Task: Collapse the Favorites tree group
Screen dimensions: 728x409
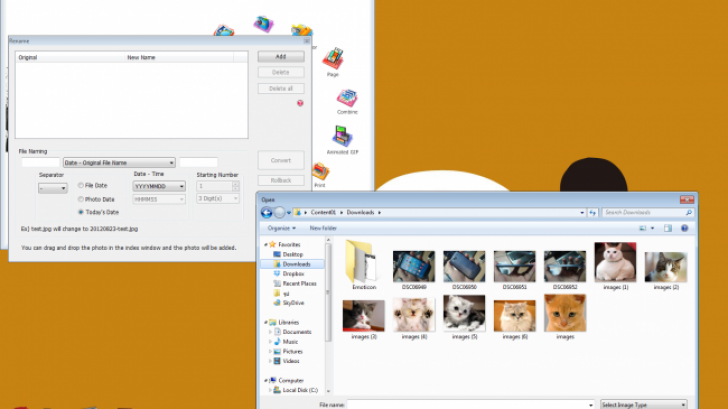Action: pos(266,245)
